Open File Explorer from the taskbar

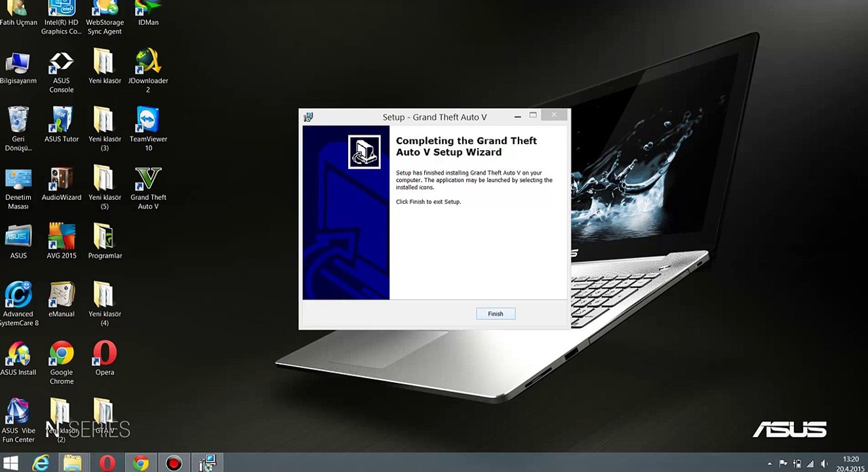pyautogui.click(x=73, y=463)
